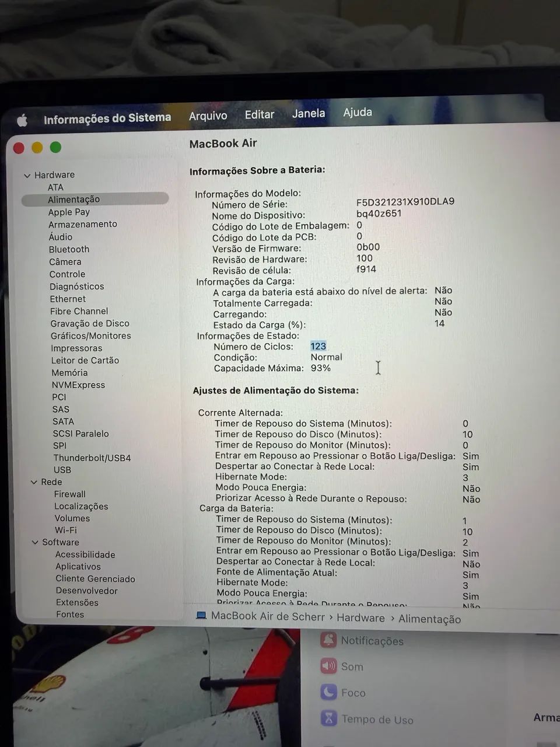Open the Informações do Sistema menu

pos(107,118)
